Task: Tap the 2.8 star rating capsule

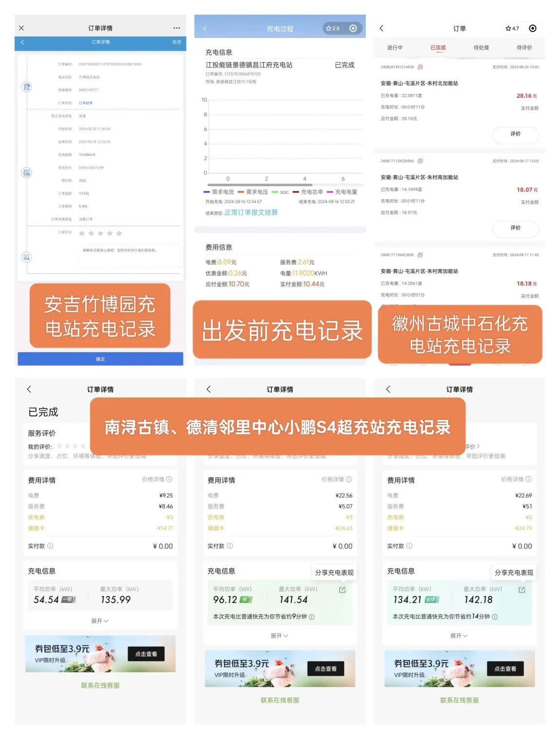Action: tap(333, 29)
